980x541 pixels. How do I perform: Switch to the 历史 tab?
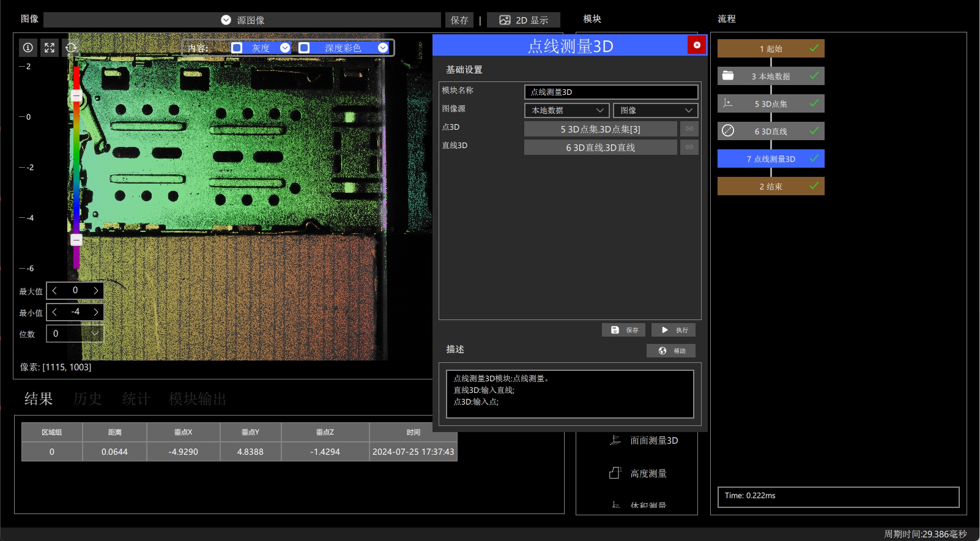click(87, 399)
